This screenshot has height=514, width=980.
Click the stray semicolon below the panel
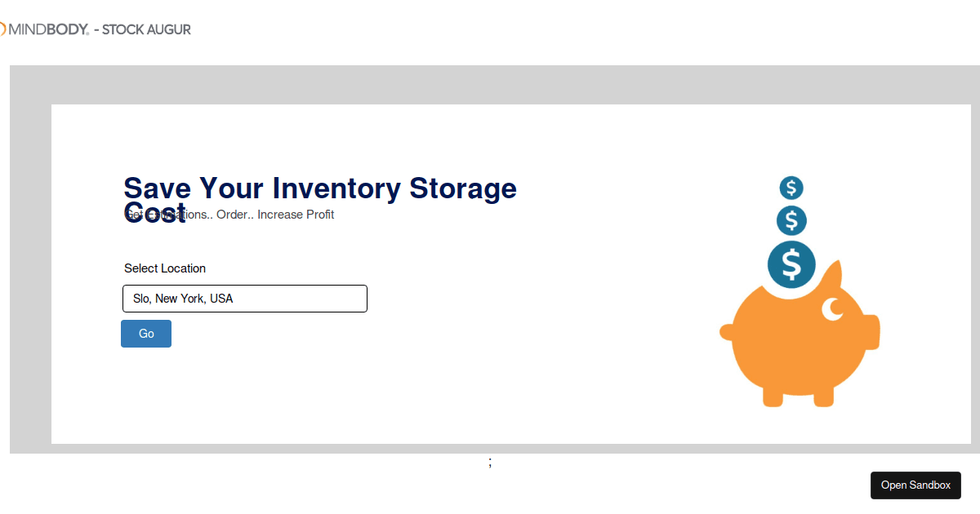(x=490, y=463)
